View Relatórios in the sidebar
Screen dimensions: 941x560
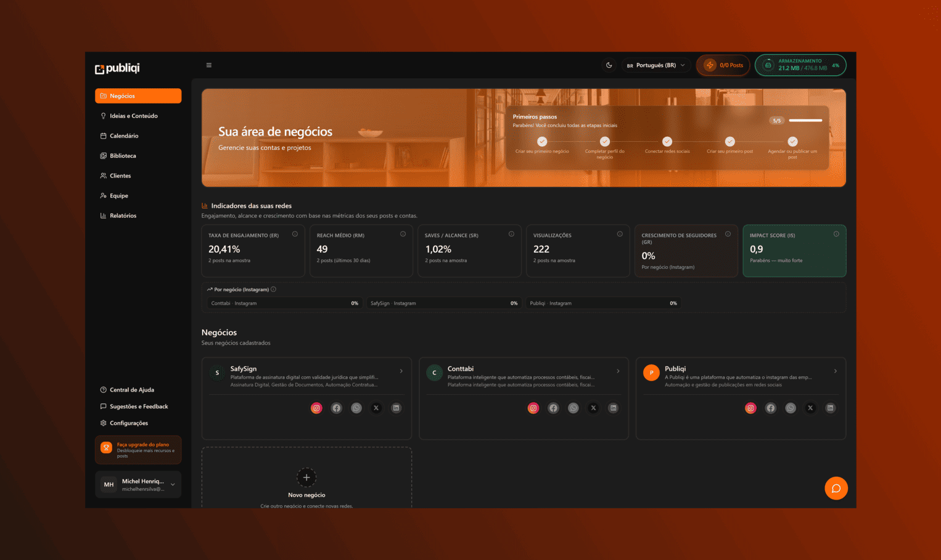pos(138,216)
